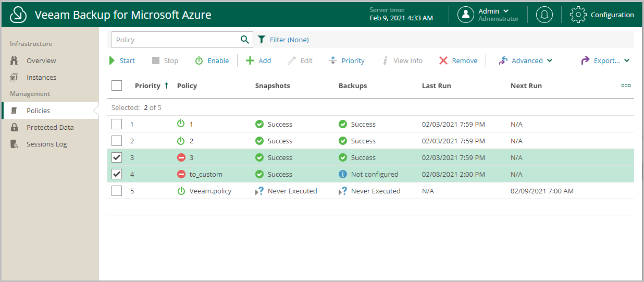Viewport: 644px width, 282px height.
Task: Click Backups Never Executed for Veeam.policy
Action: click(x=369, y=191)
